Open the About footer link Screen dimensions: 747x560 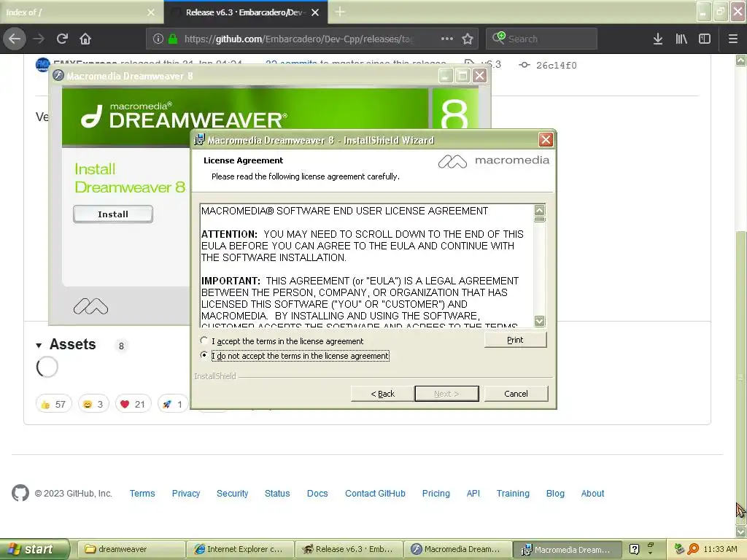[592, 494]
